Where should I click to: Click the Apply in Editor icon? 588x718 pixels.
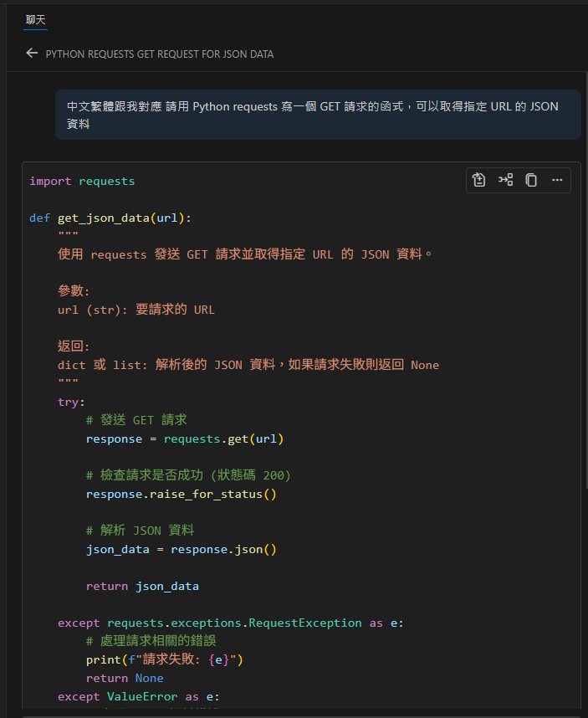[x=478, y=179]
